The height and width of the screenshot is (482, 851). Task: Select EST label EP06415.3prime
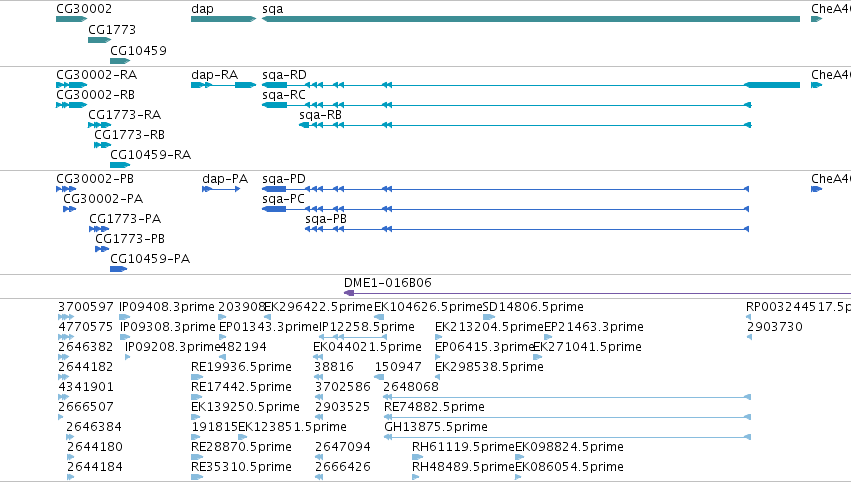coord(485,346)
